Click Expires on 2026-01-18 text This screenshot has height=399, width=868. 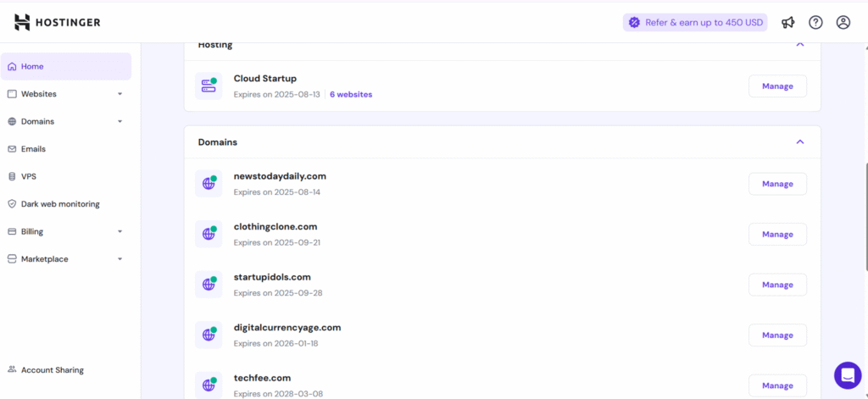pyautogui.click(x=275, y=343)
